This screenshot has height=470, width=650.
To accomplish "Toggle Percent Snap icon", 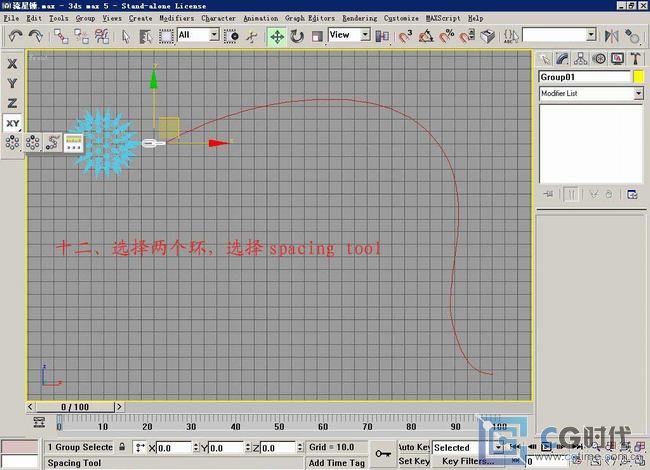I will pos(447,36).
